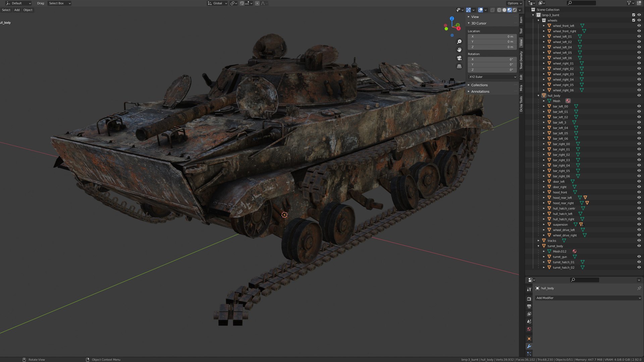Select solid viewport shading

[504, 10]
